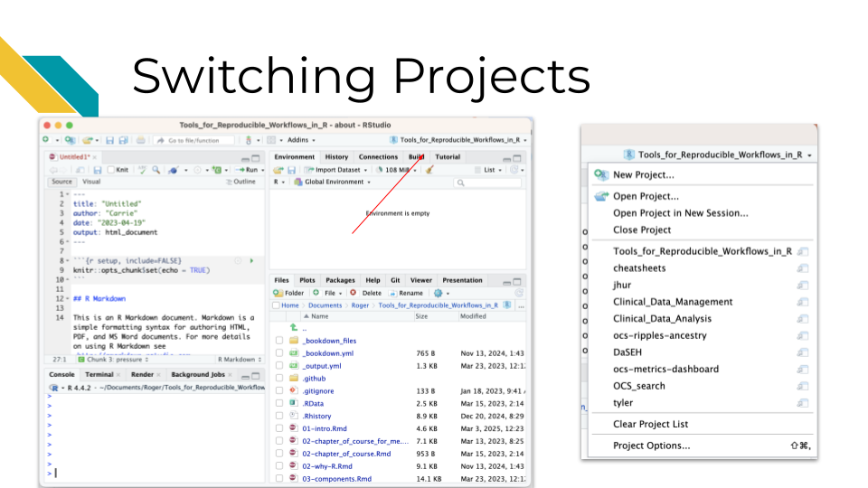The height and width of the screenshot is (488, 868).
Task: Click the blue gear More icon in Files pane
Action: pos(438,293)
